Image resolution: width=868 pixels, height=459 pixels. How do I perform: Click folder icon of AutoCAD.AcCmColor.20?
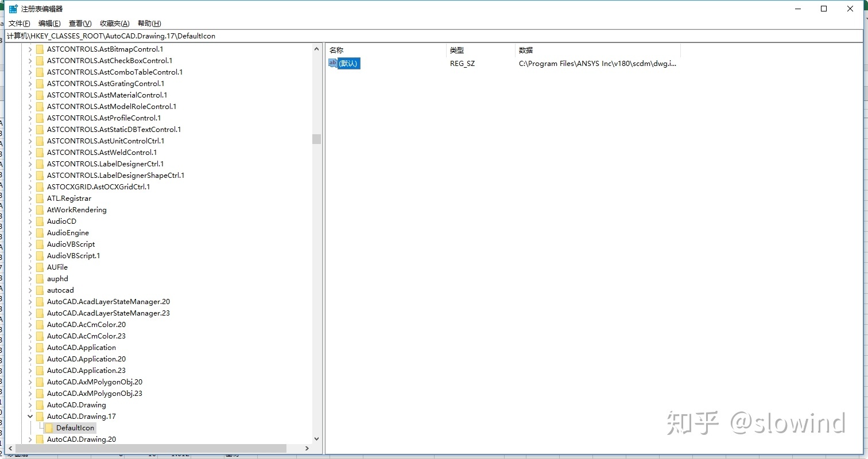40,325
